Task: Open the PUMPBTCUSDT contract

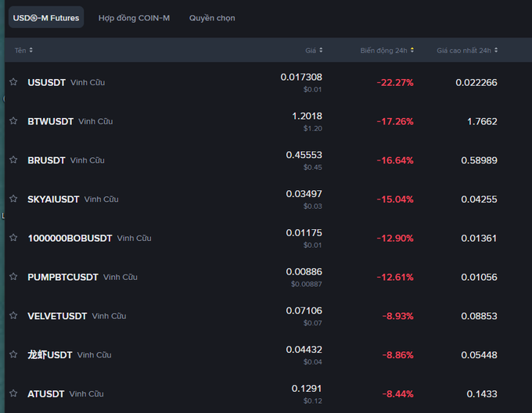Action: coord(63,278)
